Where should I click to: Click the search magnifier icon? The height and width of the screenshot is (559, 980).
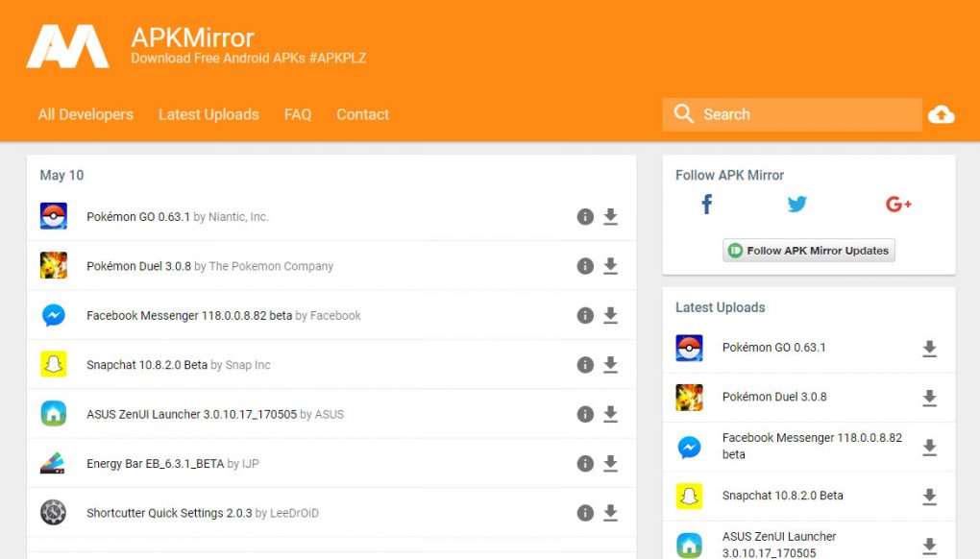[x=684, y=113]
